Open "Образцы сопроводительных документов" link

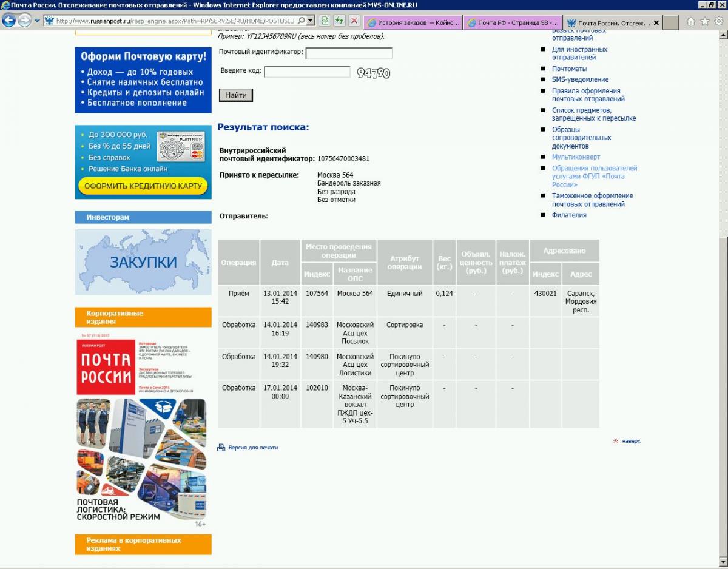pos(581,138)
